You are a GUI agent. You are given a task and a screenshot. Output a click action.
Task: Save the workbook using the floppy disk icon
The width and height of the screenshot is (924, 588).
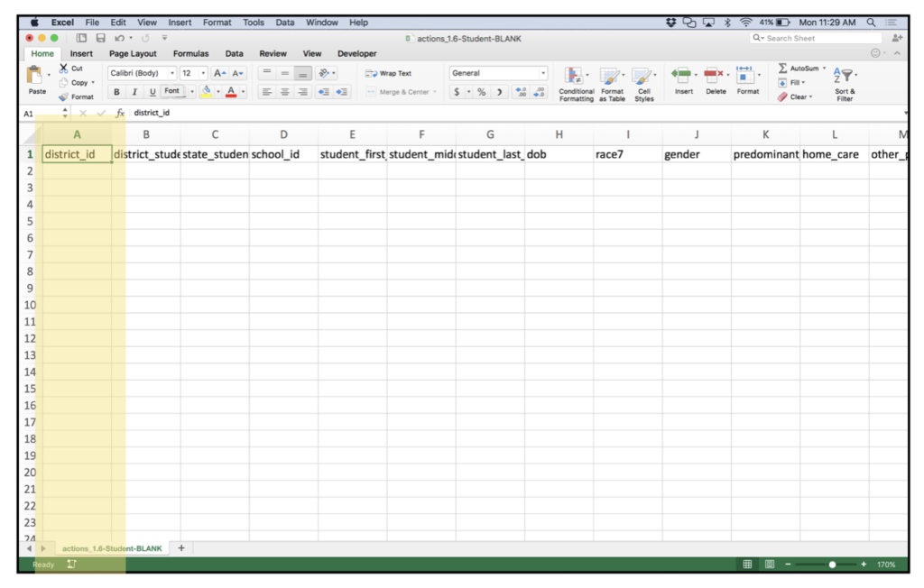tap(101, 38)
